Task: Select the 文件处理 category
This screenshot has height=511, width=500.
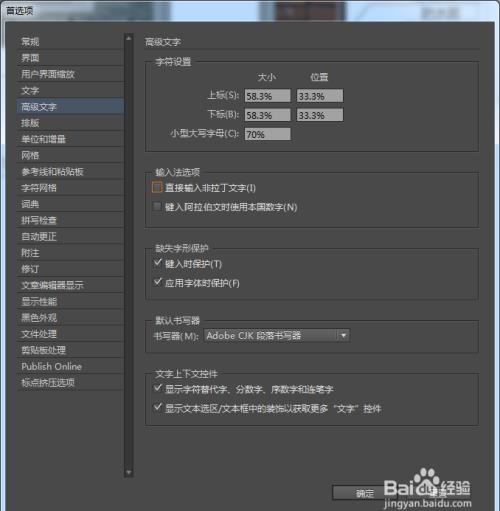Action: coord(70,334)
